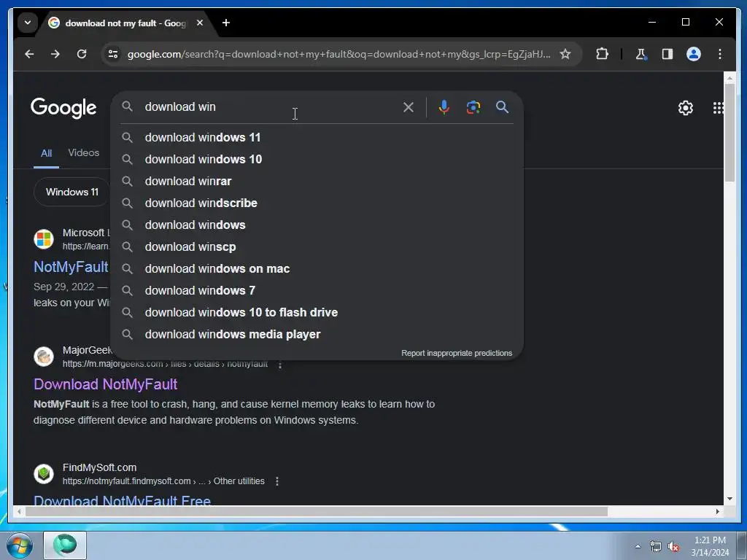Choose suggestion 'download windscribe'

(317, 203)
